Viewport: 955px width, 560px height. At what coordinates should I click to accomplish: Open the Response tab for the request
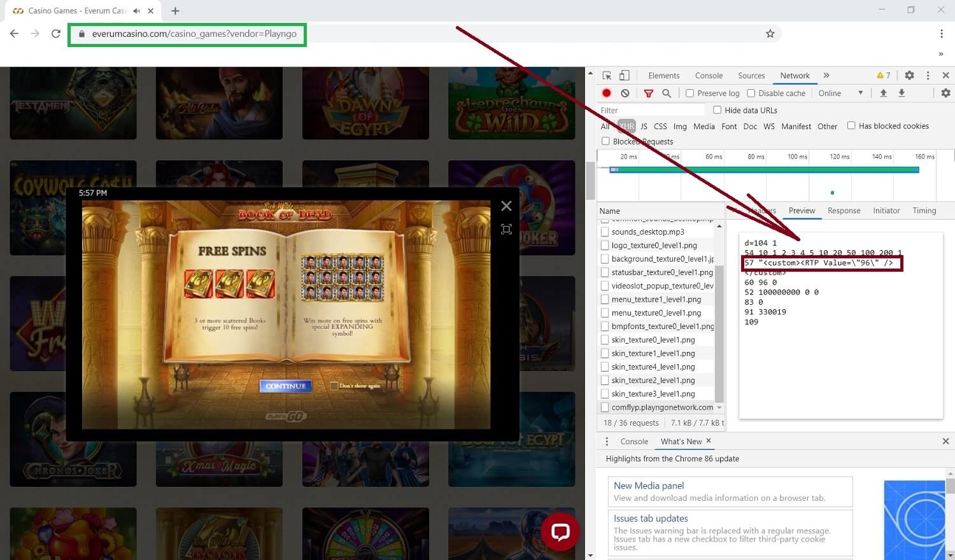click(x=844, y=211)
